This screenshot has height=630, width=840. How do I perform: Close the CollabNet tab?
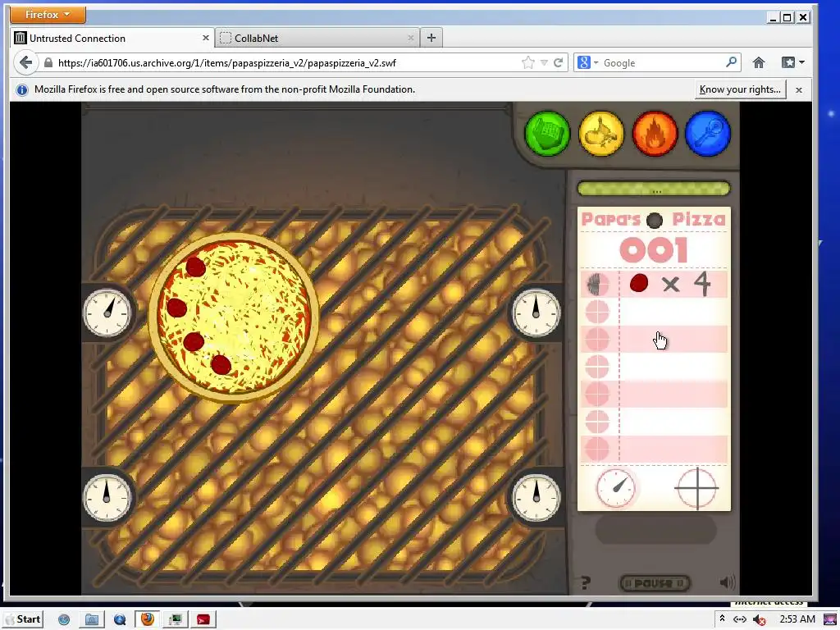click(x=410, y=38)
